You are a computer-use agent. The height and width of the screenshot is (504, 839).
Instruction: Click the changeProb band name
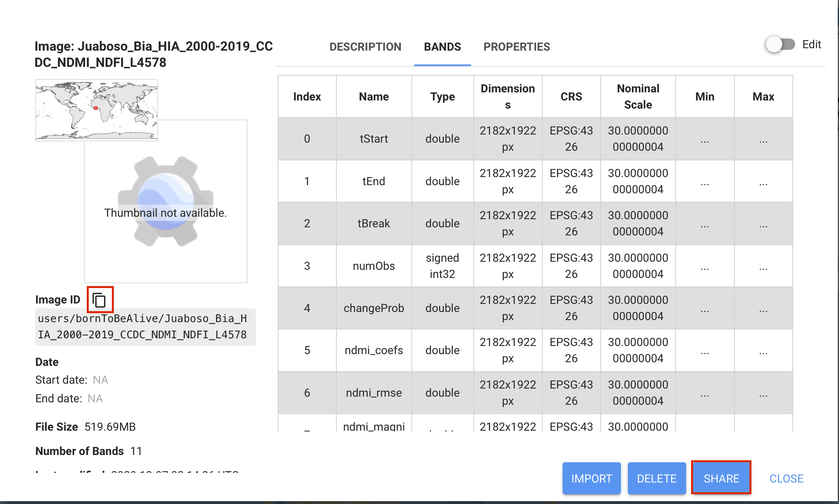point(373,308)
